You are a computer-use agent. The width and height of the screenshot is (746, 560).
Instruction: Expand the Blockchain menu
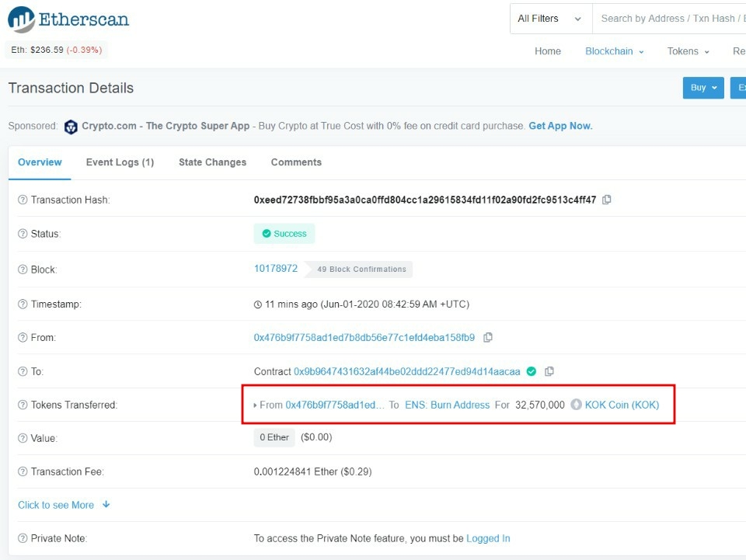point(614,51)
